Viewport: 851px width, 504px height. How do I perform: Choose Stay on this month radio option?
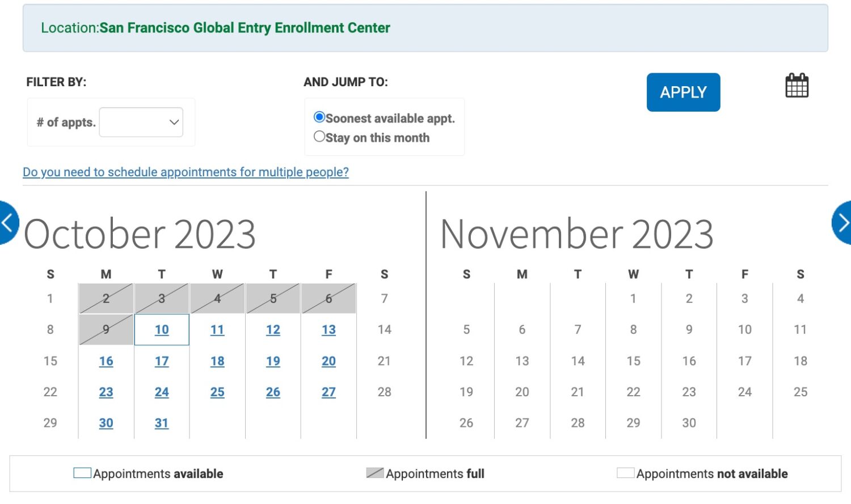319,137
